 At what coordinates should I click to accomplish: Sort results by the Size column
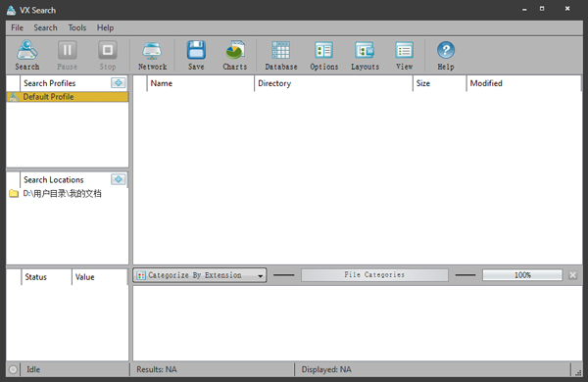[x=439, y=83]
